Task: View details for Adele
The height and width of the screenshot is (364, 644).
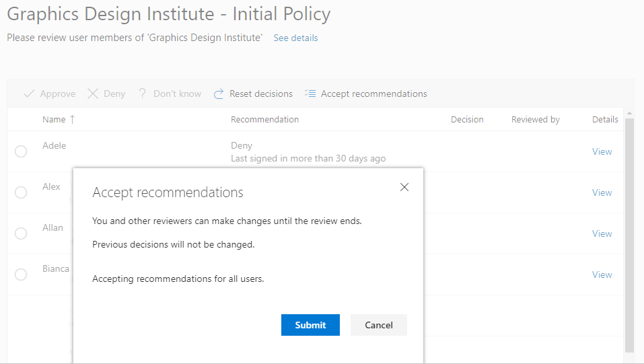Action: 602,151
